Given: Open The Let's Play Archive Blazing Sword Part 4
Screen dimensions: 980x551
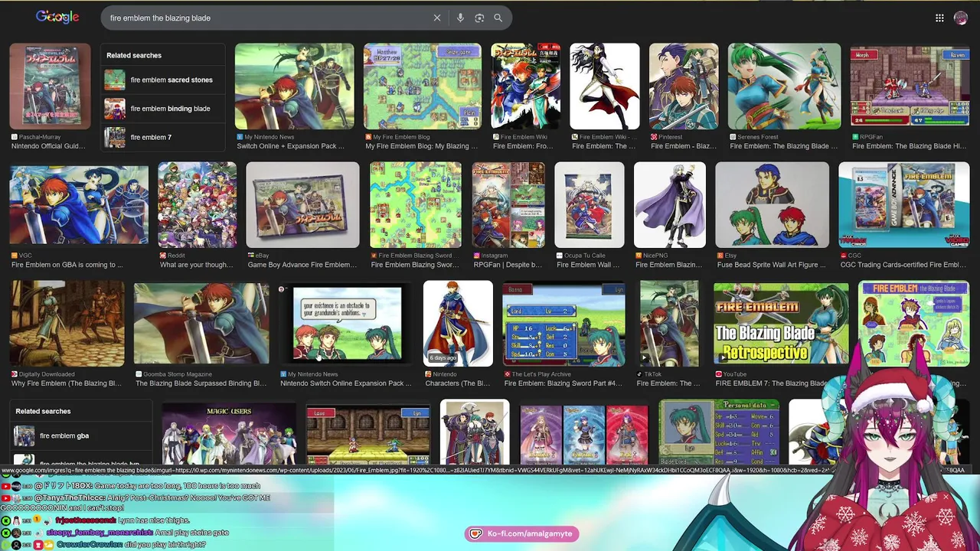Looking at the screenshot, I should pos(563,323).
